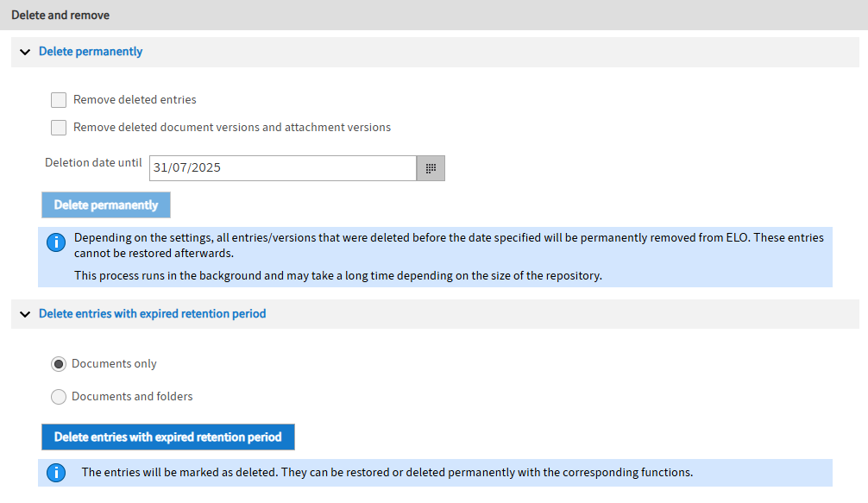Collapse the expired retention period section chevron
This screenshot has width=868, height=503.
point(25,314)
